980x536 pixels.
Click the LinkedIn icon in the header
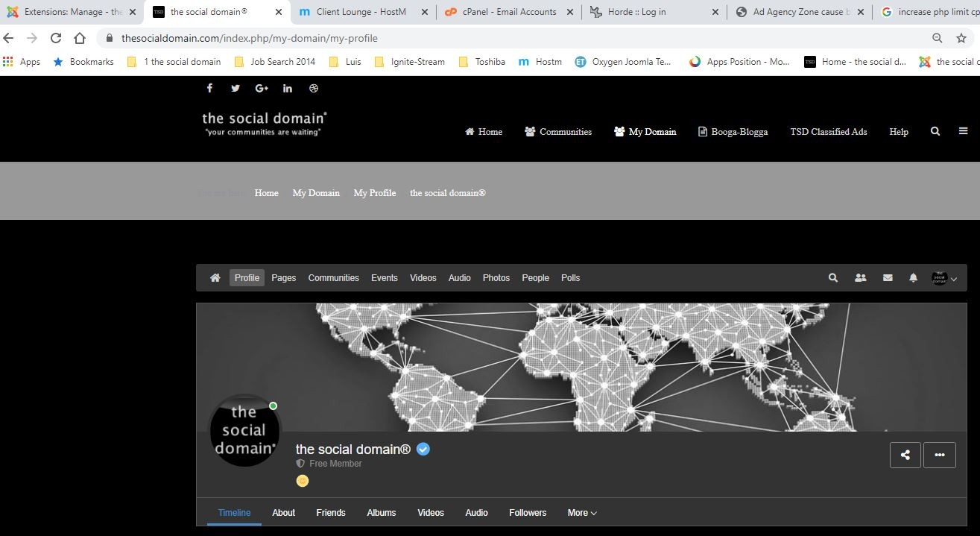pos(288,88)
